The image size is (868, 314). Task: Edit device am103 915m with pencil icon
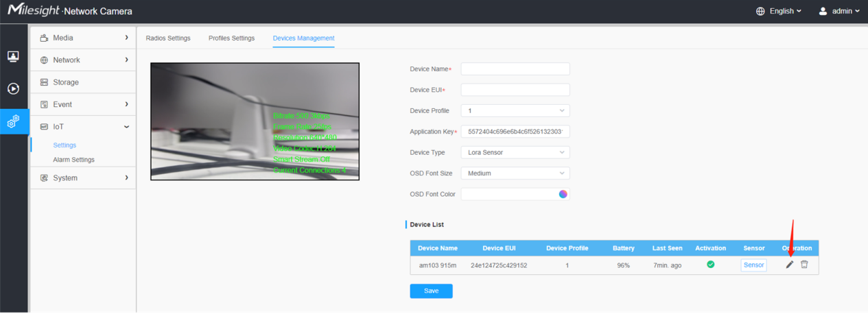[790, 265]
